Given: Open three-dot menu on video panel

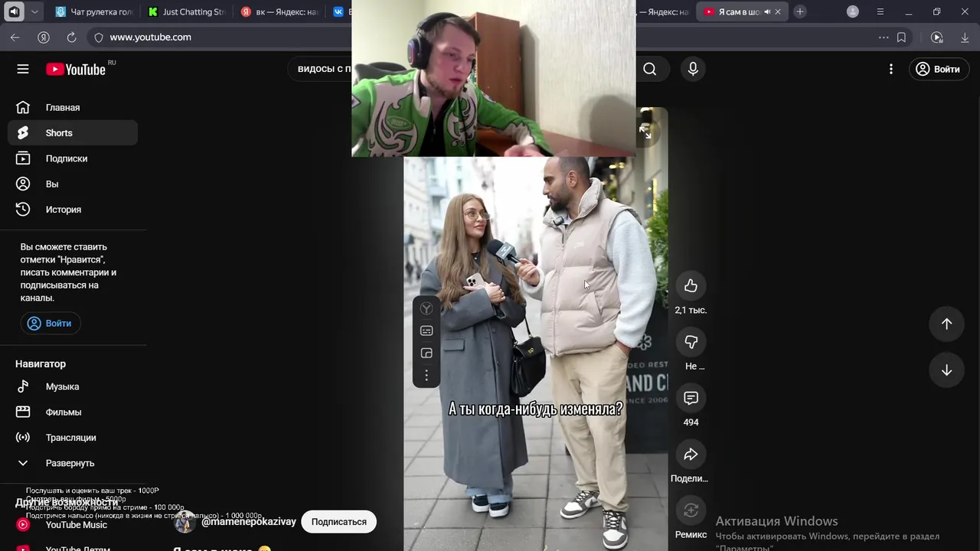Looking at the screenshot, I should pos(426,375).
